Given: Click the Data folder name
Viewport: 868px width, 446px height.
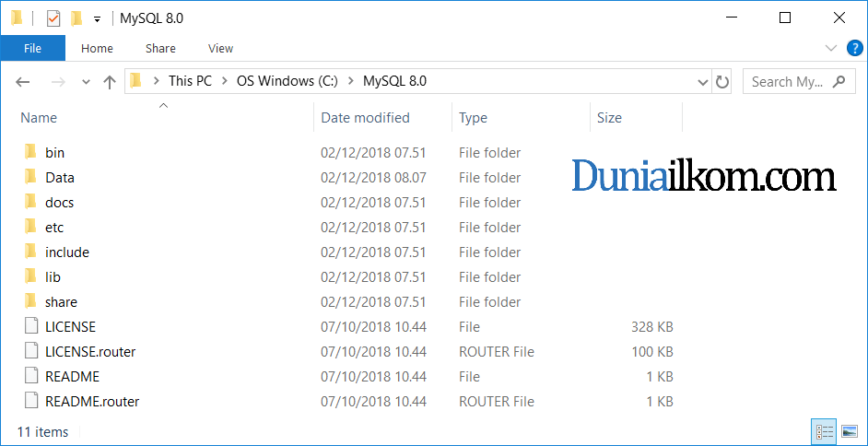Looking at the screenshot, I should click(60, 178).
